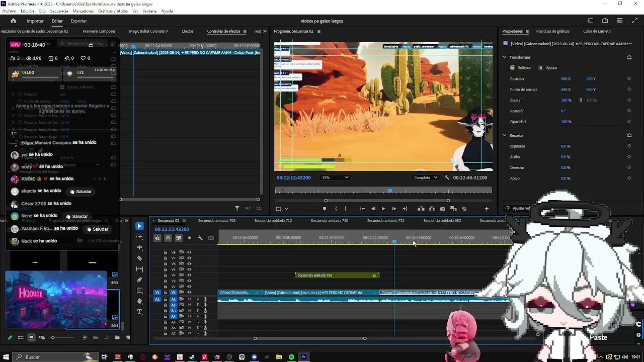The width and height of the screenshot is (644, 362).
Task: Select the Pen tool
Action: coord(140,280)
